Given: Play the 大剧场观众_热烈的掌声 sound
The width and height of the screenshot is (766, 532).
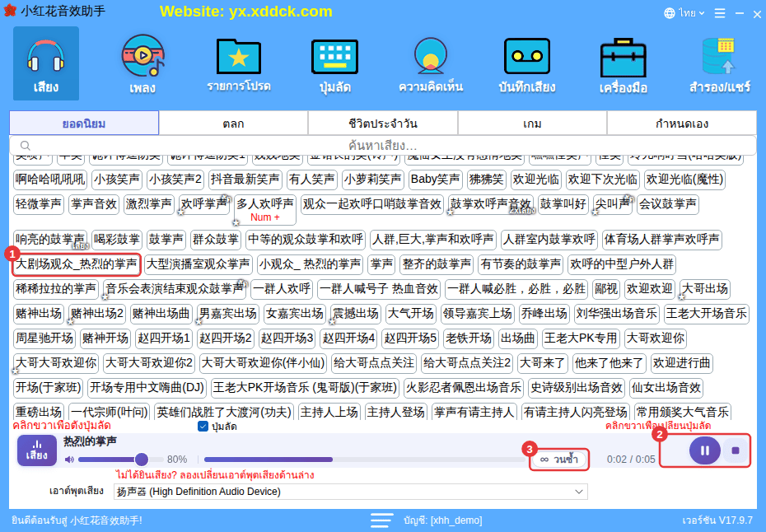Looking at the screenshot, I should [x=77, y=264].
